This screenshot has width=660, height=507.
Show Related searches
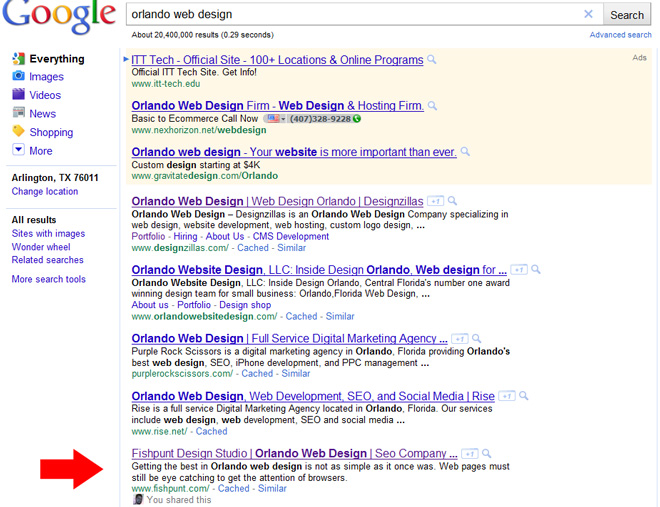coord(48,260)
